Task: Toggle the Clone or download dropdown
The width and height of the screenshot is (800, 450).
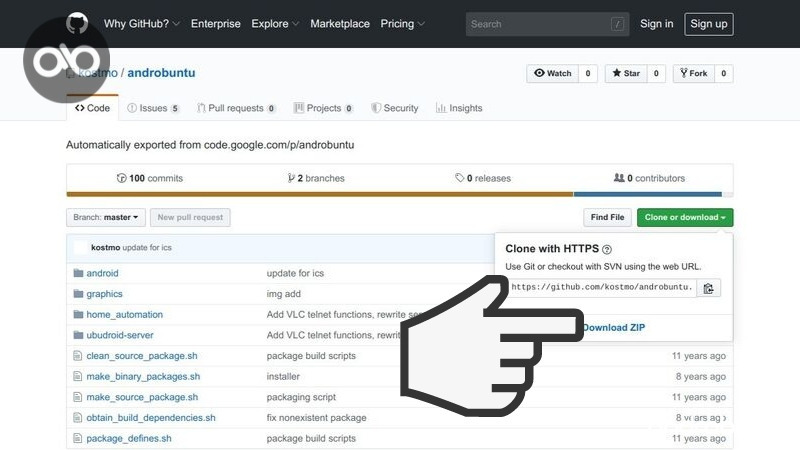Action: (x=685, y=217)
